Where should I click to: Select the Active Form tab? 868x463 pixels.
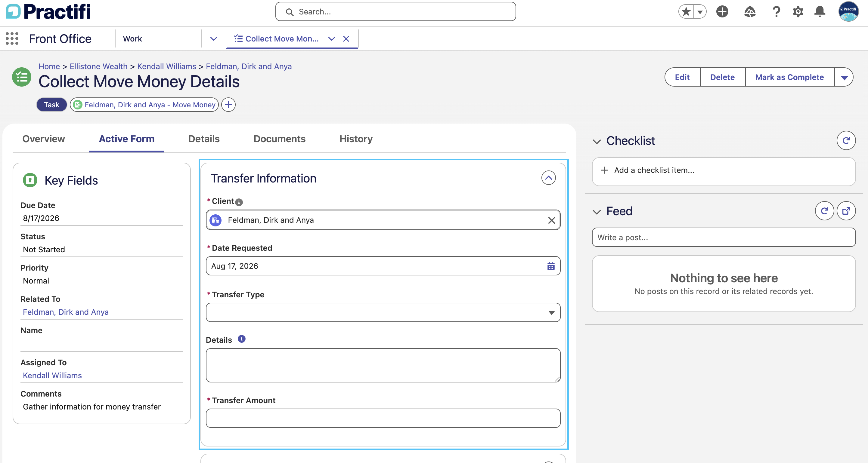click(x=126, y=139)
